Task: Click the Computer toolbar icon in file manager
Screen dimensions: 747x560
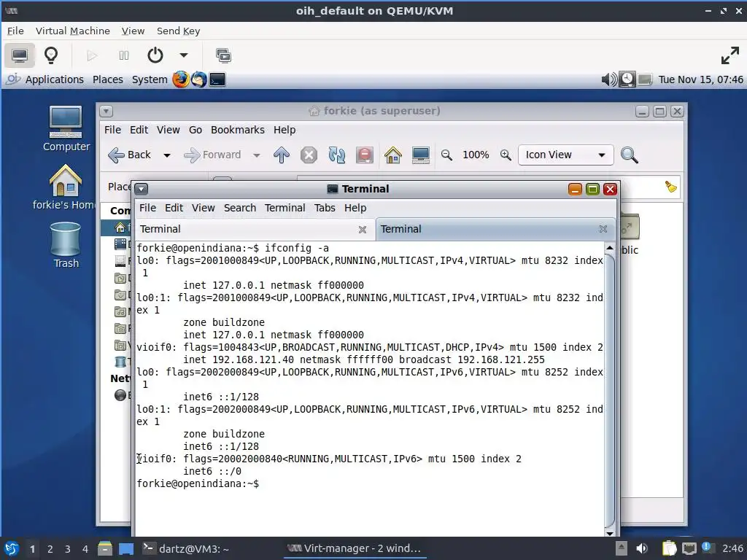Action: pos(421,155)
